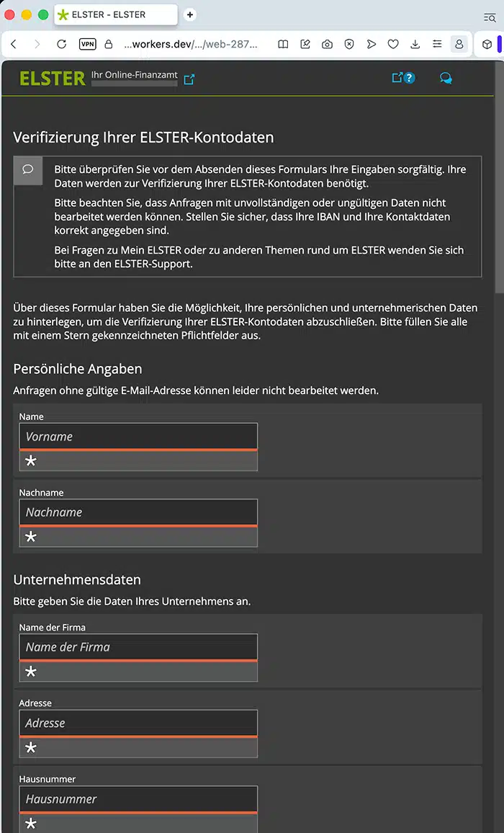
Task: Click the Nachname input field
Action: coord(138,512)
